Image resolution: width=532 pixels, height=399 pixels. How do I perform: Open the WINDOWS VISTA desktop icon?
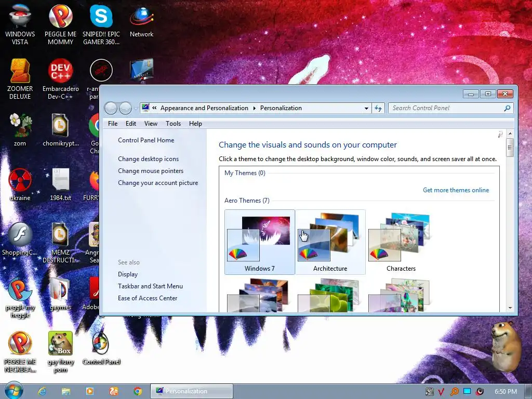click(20, 24)
